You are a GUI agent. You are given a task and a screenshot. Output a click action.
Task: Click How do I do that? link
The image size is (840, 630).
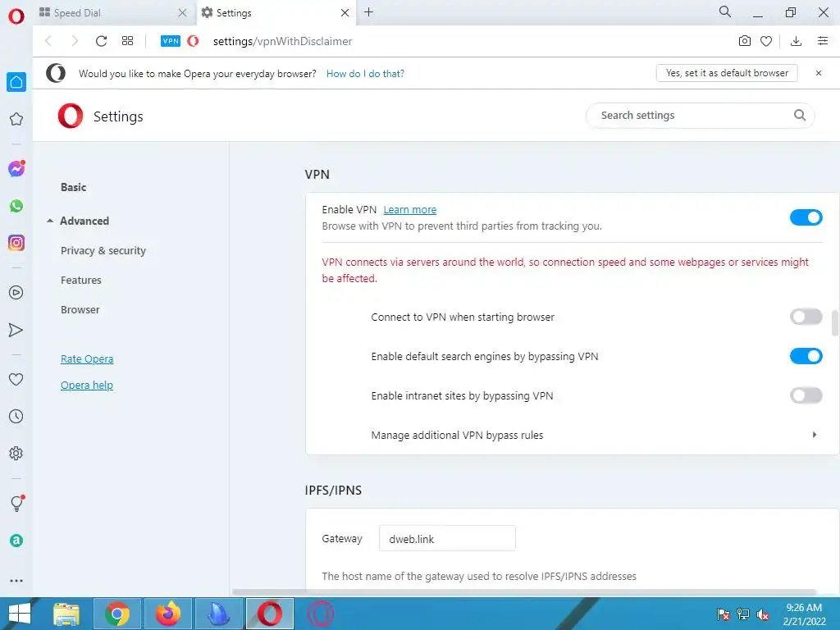pyautogui.click(x=365, y=73)
